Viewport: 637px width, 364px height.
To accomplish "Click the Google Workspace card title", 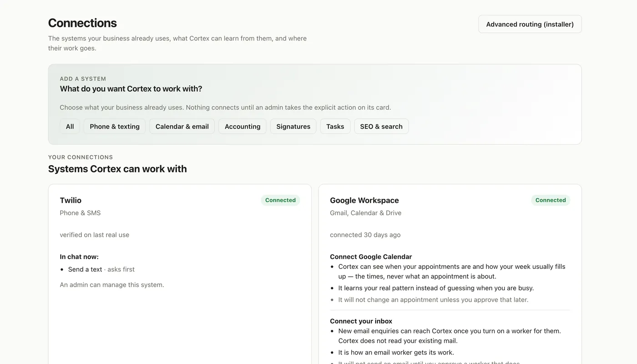I will pos(364,200).
